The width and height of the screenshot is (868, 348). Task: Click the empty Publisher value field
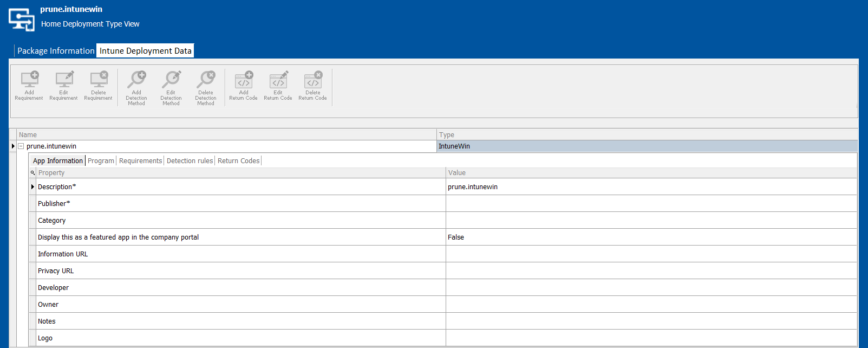coord(651,204)
